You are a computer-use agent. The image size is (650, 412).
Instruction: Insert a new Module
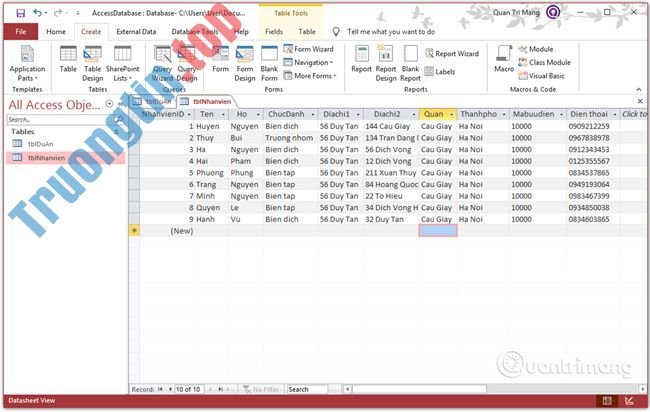pos(536,49)
